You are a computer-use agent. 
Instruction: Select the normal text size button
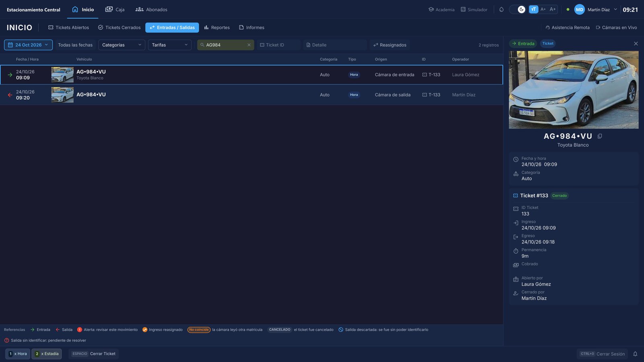(533, 9)
